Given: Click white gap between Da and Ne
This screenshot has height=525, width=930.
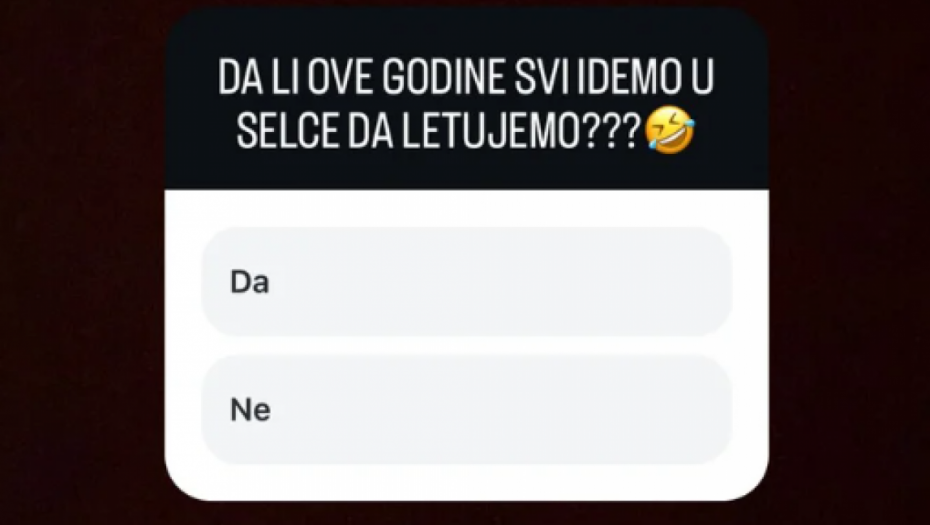Looking at the screenshot, I should click(466, 346).
